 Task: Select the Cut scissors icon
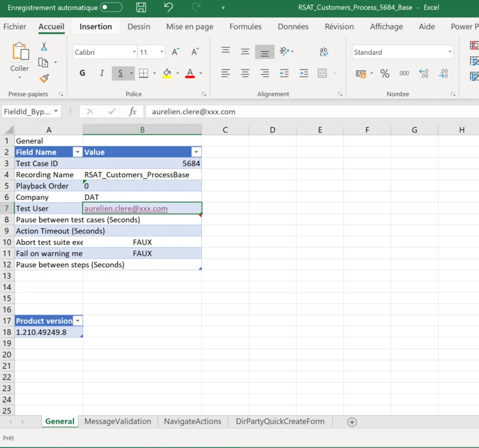(x=44, y=47)
